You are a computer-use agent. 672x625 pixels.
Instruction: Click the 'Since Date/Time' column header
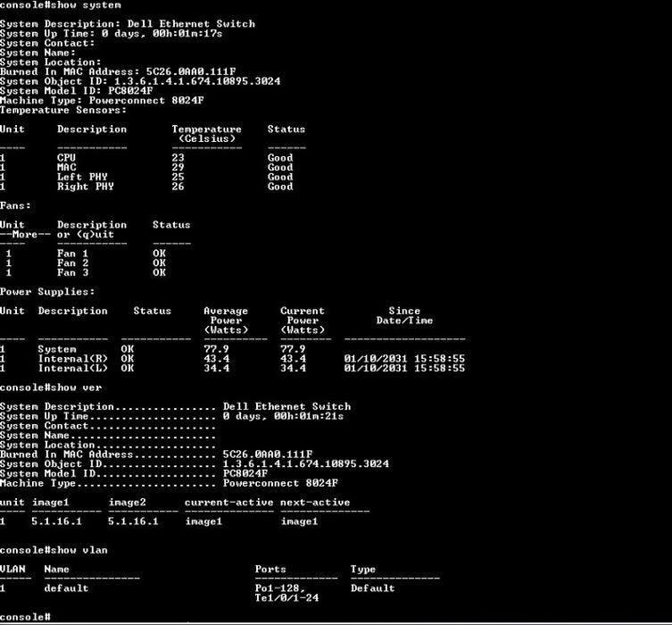coord(404,315)
